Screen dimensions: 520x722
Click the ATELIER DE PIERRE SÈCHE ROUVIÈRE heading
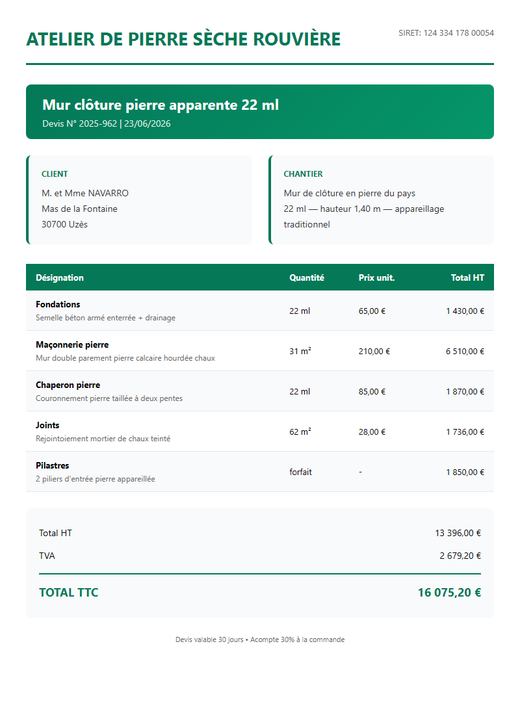[x=183, y=39]
